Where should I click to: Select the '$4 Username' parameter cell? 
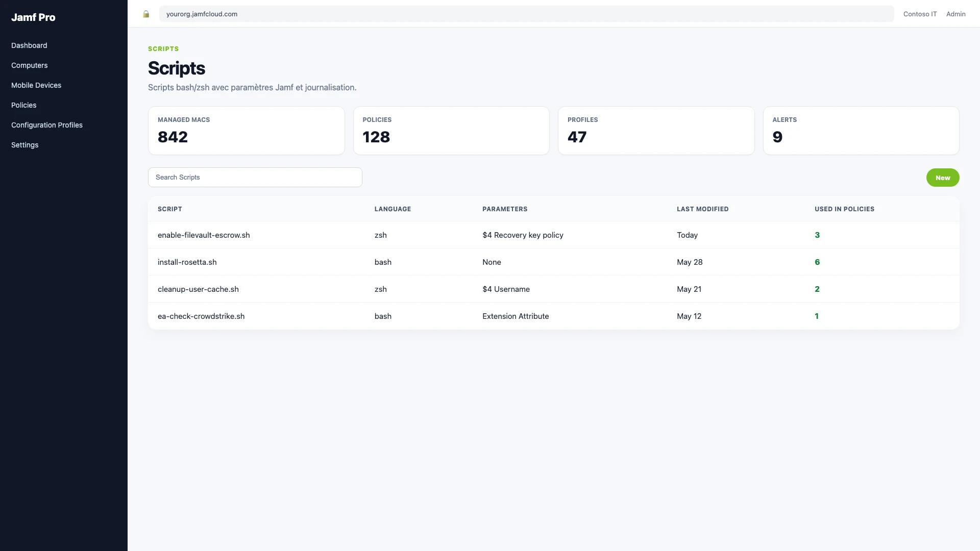coord(506,289)
